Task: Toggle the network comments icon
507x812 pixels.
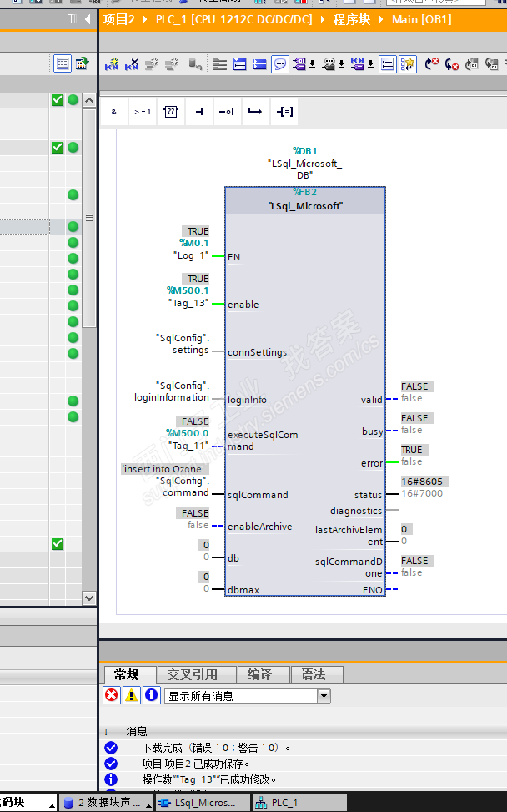Action: pos(388,64)
